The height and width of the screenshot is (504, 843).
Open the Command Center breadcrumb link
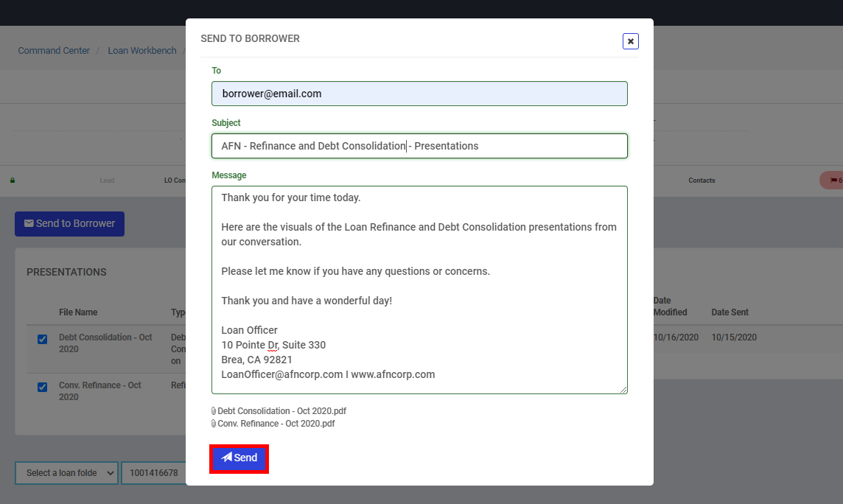[54, 51]
